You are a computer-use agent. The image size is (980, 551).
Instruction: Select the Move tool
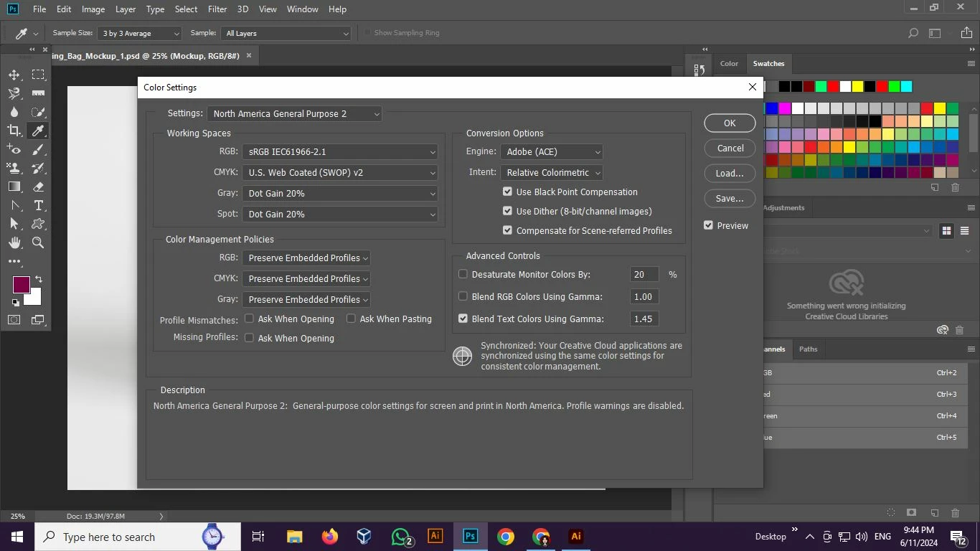click(14, 75)
